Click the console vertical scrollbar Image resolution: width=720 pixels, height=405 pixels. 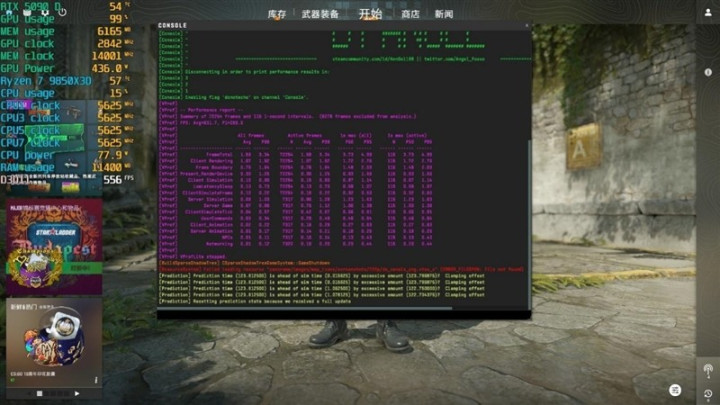pyautogui.click(x=529, y=225)
